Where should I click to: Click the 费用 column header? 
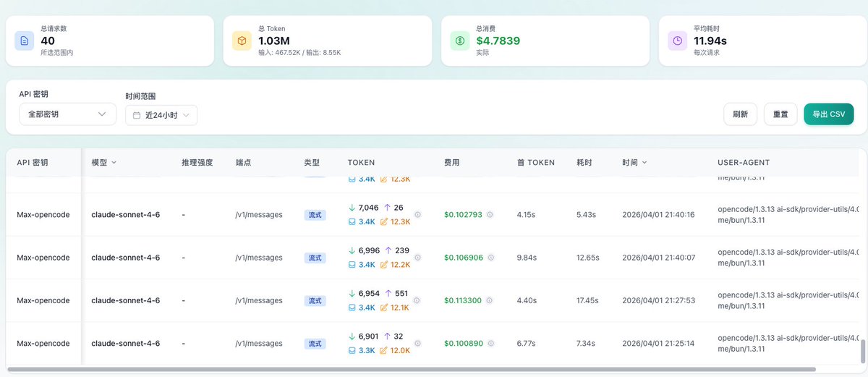tap(451, 163)
